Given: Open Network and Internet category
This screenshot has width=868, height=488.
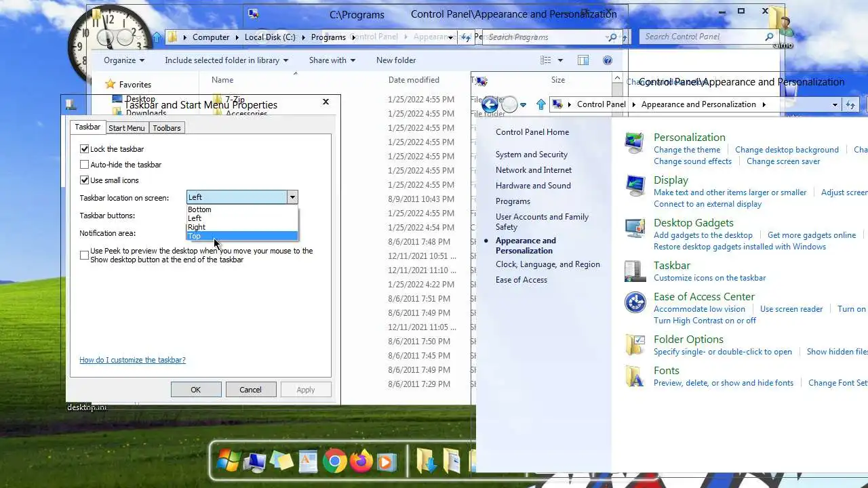Looking at the screenshot, I should click(x=533, y=170).
